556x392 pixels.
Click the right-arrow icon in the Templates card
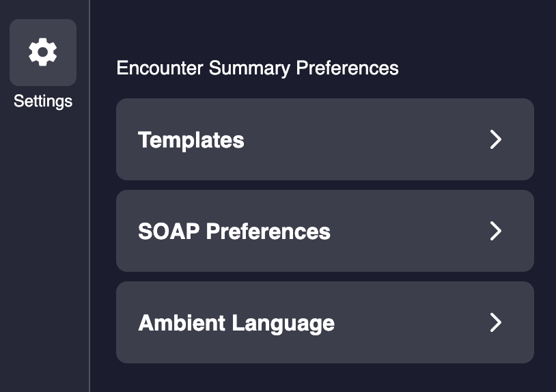[x=496, y=139]
